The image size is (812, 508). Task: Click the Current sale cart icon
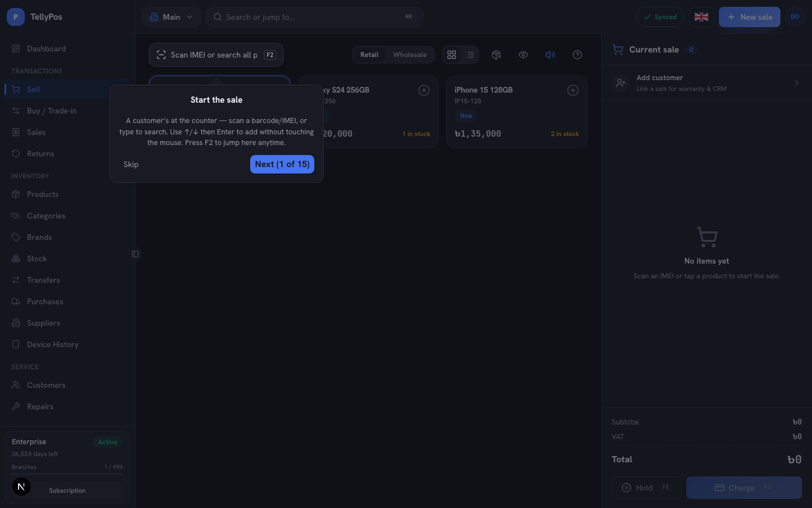tap(618, 50)
